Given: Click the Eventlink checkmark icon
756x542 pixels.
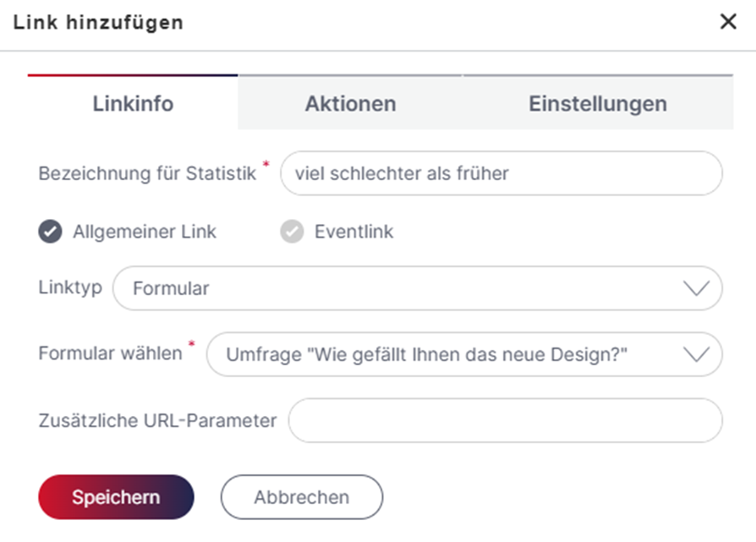Looking at the screenshot, I should click(x=293, y=232).
